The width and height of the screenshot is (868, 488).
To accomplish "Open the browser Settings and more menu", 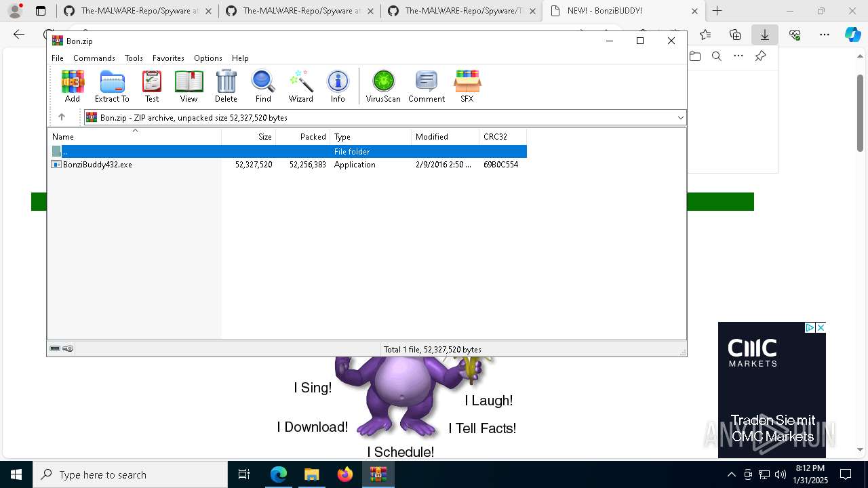I will (825, 35).
